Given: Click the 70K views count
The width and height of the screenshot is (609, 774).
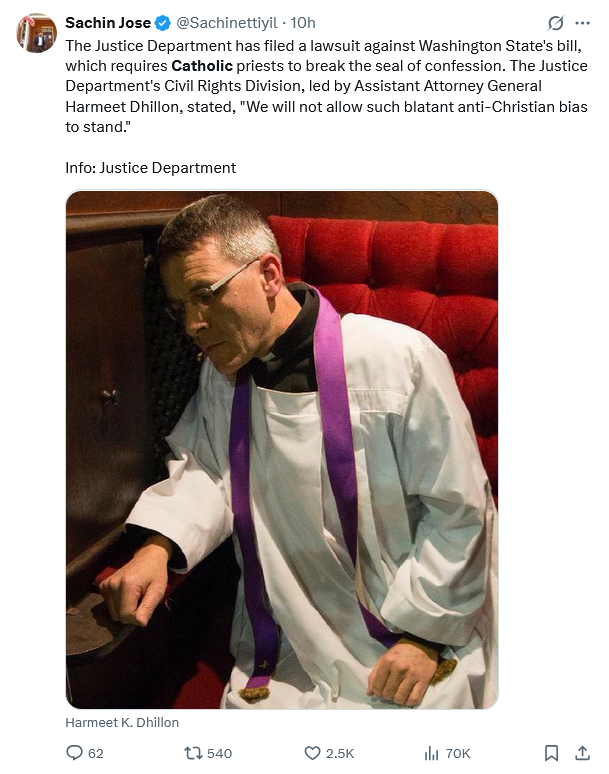Looking at the screenshot, I should click(x=458, y=754).
